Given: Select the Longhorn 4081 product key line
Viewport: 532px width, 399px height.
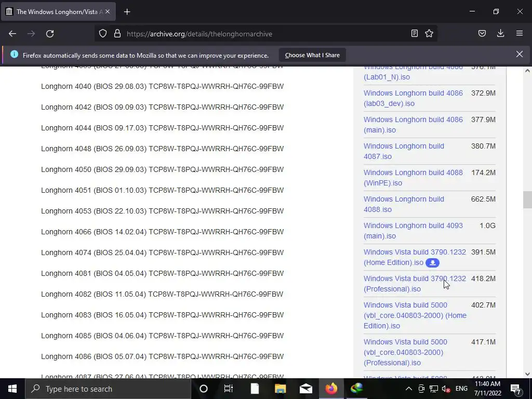Looking at the screenshot, I should [x=162, y=273].
